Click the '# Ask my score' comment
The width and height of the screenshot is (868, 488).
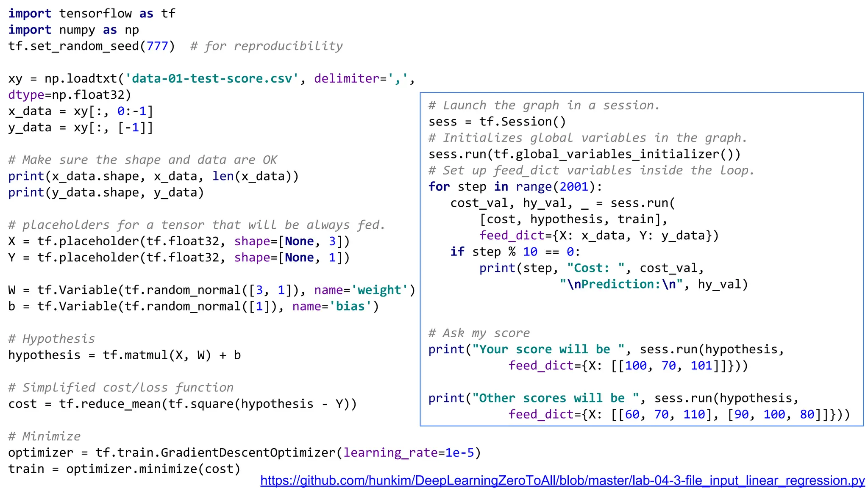479,333
